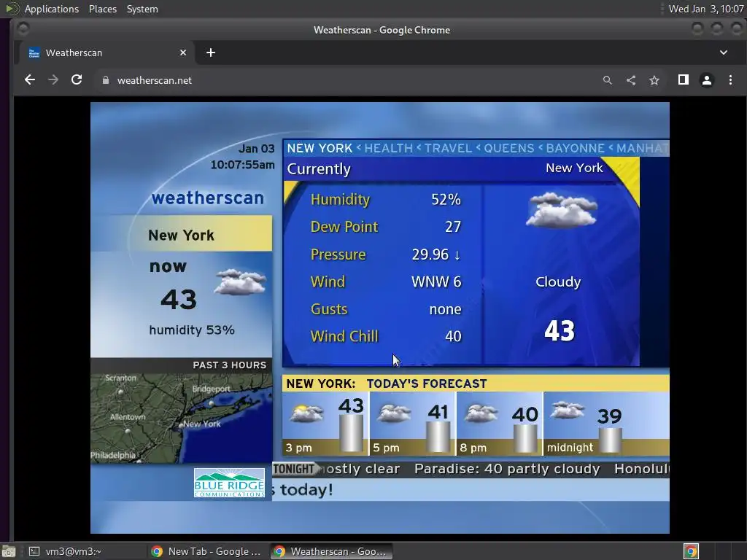Open the Places menu
This screenshot has height=560, width=747.
tap(102, 9)
